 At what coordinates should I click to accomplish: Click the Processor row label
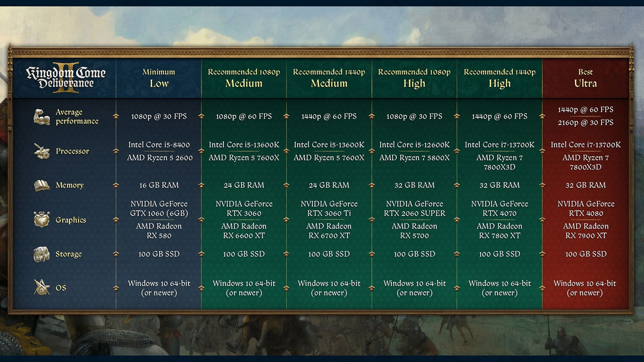click(72, 151)
